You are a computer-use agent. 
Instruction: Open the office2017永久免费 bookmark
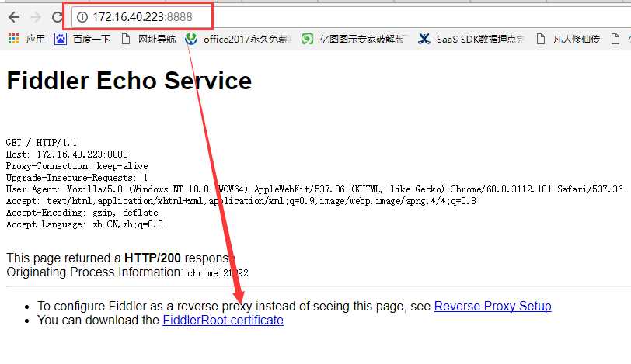pos(247,39)
